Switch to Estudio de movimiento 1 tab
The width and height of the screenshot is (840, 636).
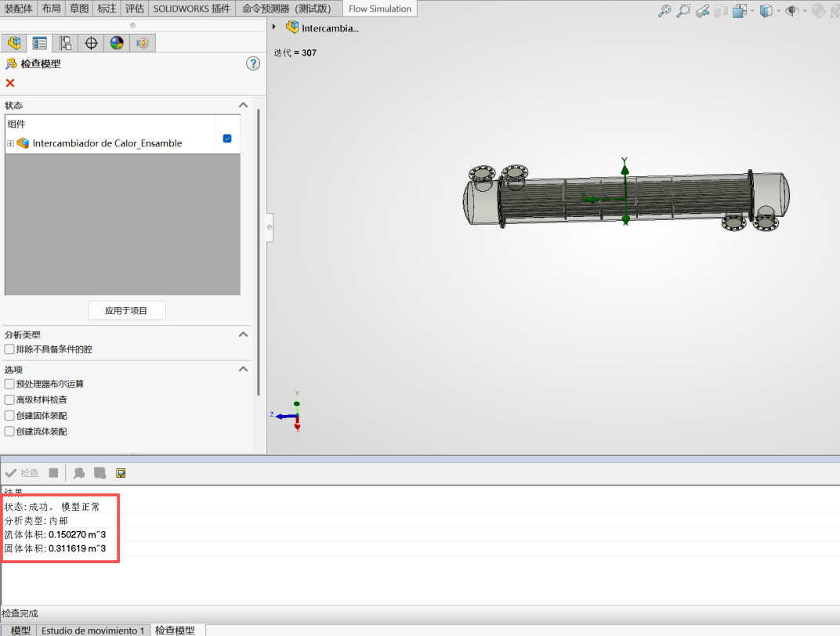point(92,630)
